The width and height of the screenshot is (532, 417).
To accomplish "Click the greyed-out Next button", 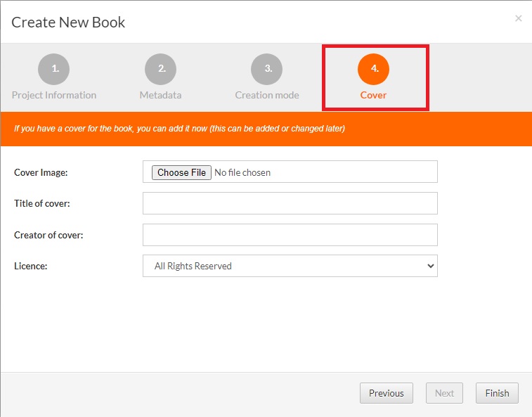I will click(x=444, y=393).
